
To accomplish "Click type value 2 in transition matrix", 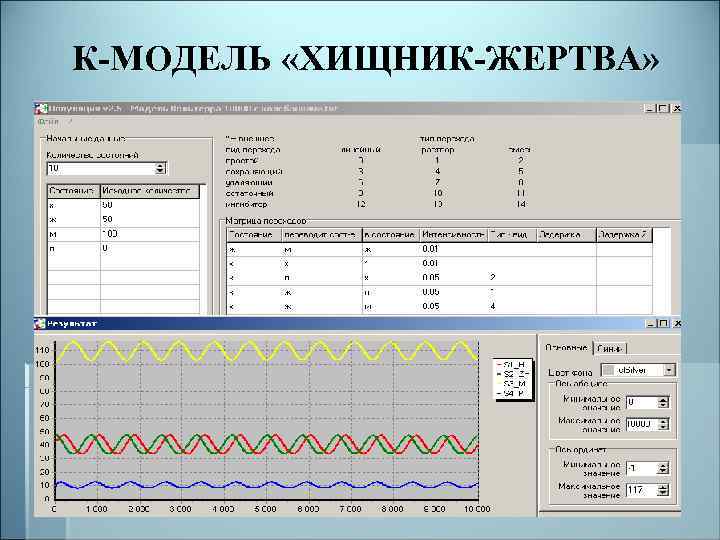I will tap(493, 277).
